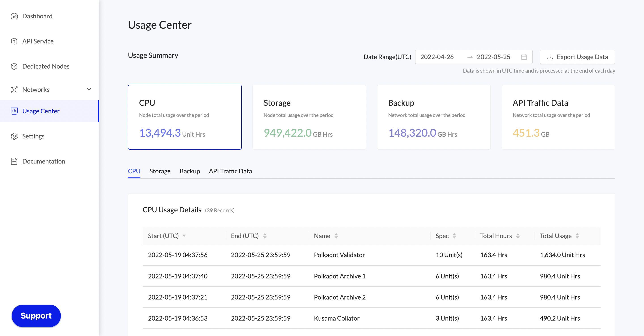Sort table by Spec column arrows
Screen dimensions: 644x336
pos(454,236)
